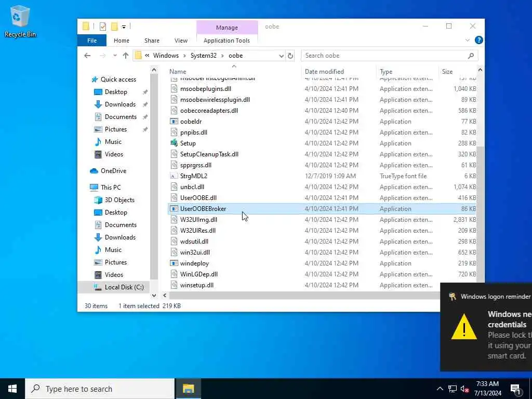Open the Application Tools tab

227,41
